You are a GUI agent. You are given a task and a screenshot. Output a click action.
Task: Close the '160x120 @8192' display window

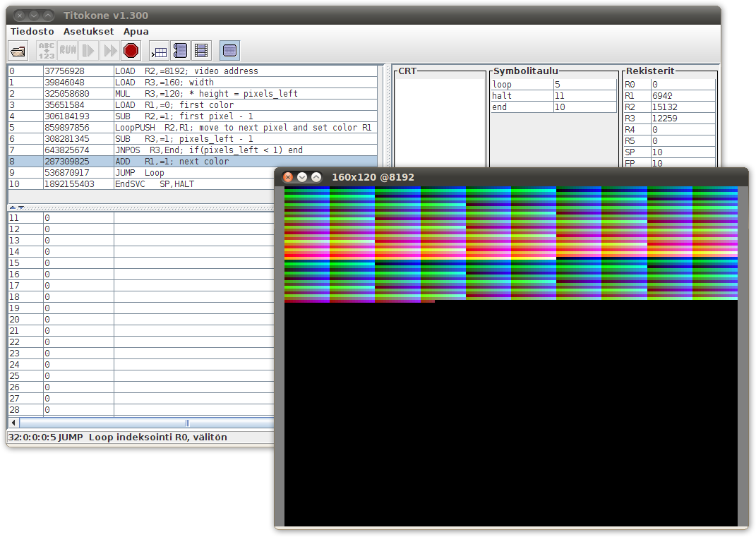(x=288, y=177)
